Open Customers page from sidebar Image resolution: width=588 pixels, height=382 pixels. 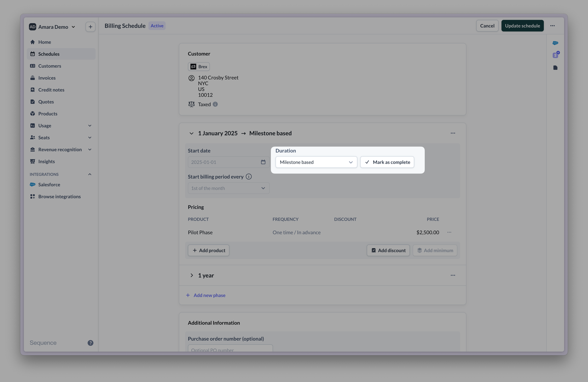click(61, 66)
